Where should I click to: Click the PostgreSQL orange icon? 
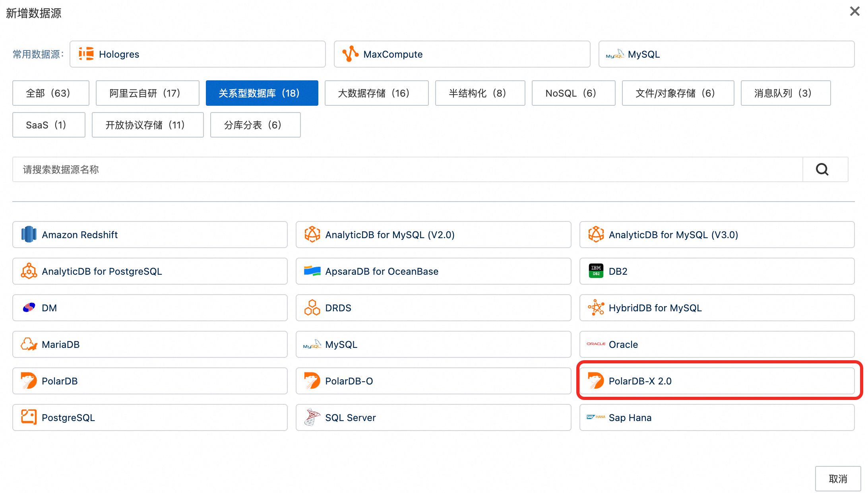click(29, 417)
